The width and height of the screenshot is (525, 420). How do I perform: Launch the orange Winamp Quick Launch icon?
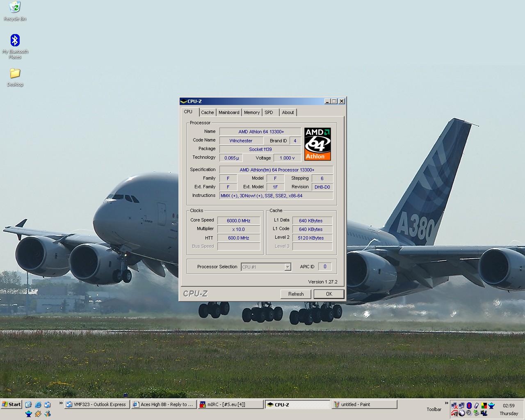[38, 414]
